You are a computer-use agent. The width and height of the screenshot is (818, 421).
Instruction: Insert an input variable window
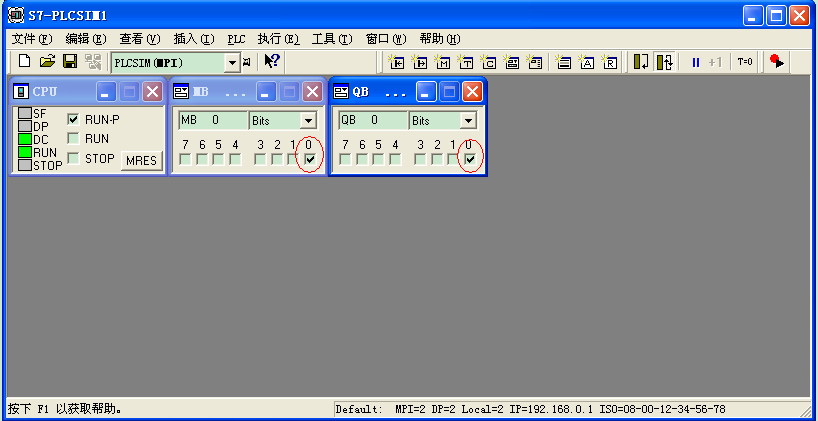396,62
